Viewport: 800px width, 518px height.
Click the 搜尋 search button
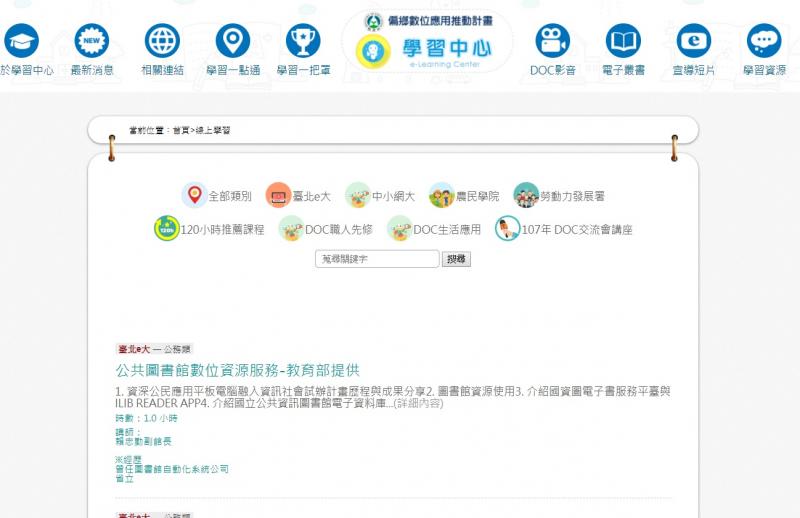(456, 259)
